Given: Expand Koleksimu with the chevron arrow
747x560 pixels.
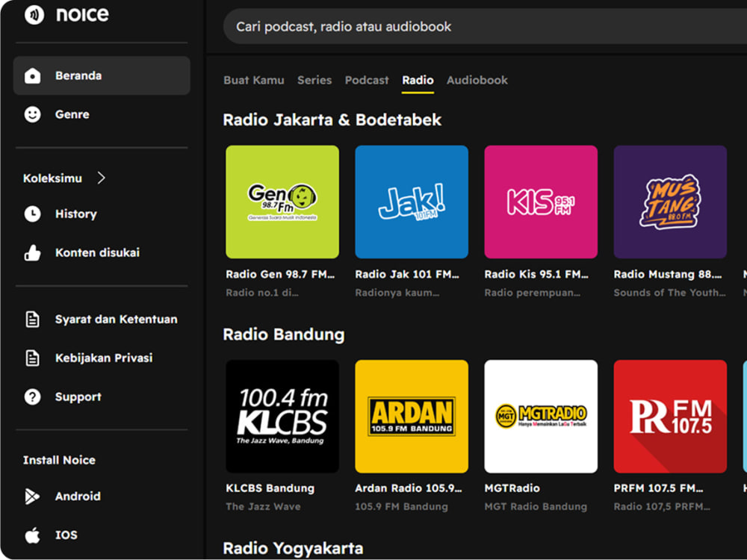Looking at the screenshot, I should [101, 178].
